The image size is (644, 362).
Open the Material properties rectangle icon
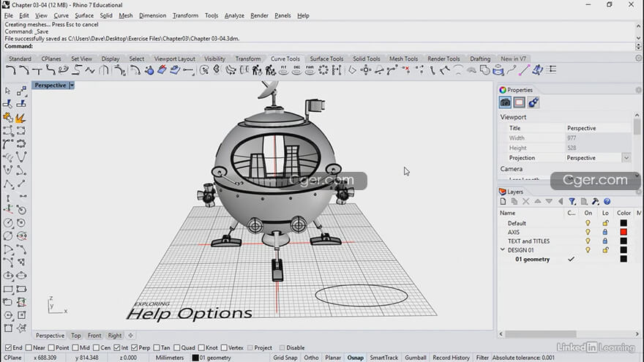point(519,102)
